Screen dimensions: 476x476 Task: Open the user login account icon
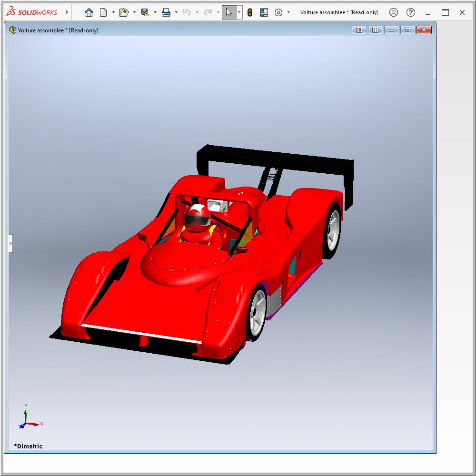point(393,13)
